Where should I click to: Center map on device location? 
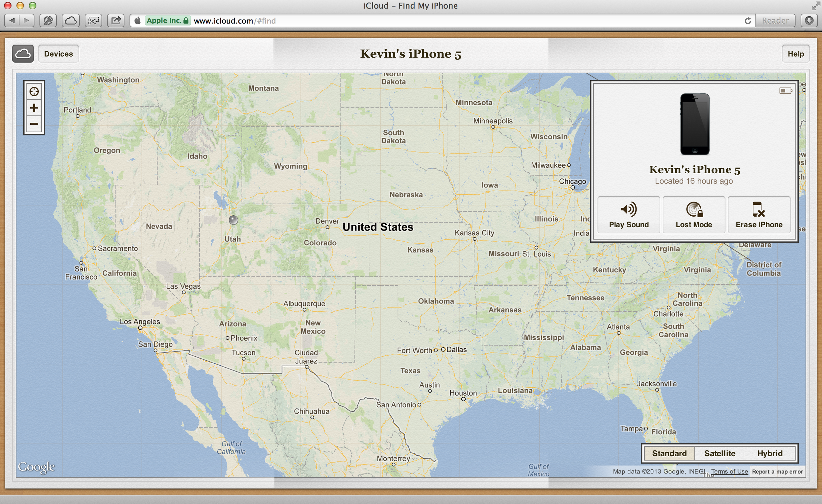tap(34, 91)
